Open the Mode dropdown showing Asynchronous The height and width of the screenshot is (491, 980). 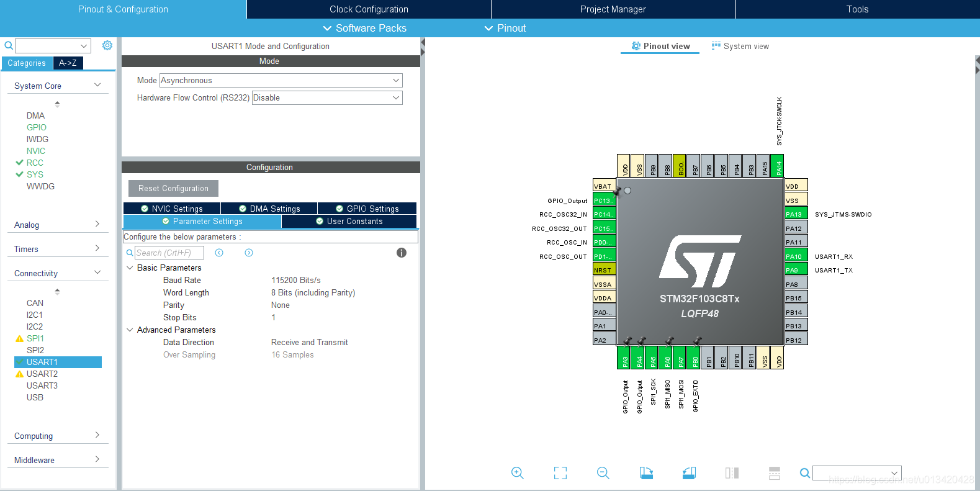coord(281,80)
